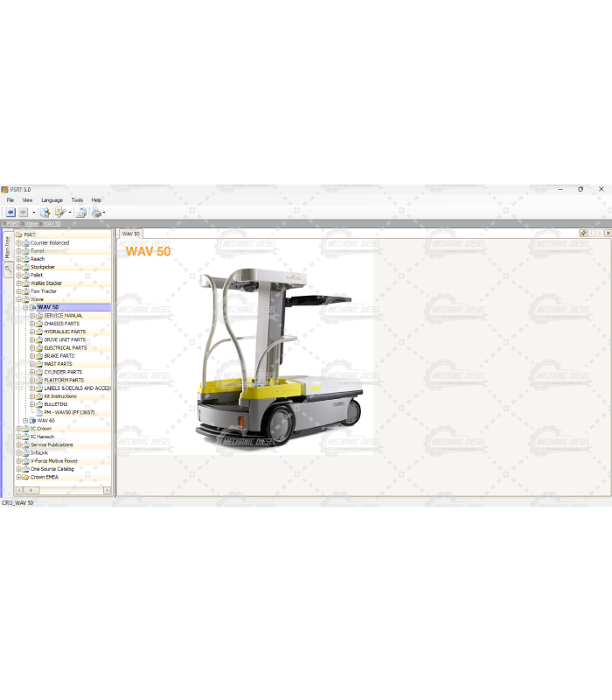Collapse the Wave folder in tree

point(18,299)
